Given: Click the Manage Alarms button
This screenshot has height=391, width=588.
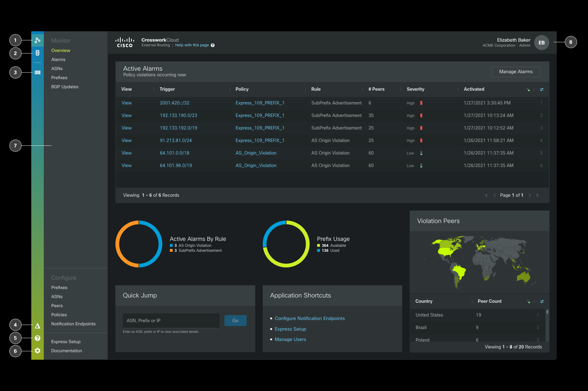Looking at the screenshot, I should [x=516, y=72].
